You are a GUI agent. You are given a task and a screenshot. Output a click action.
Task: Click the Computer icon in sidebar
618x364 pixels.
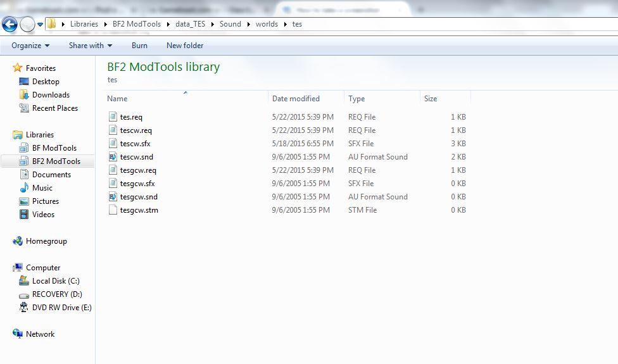(x=17, y=268)
